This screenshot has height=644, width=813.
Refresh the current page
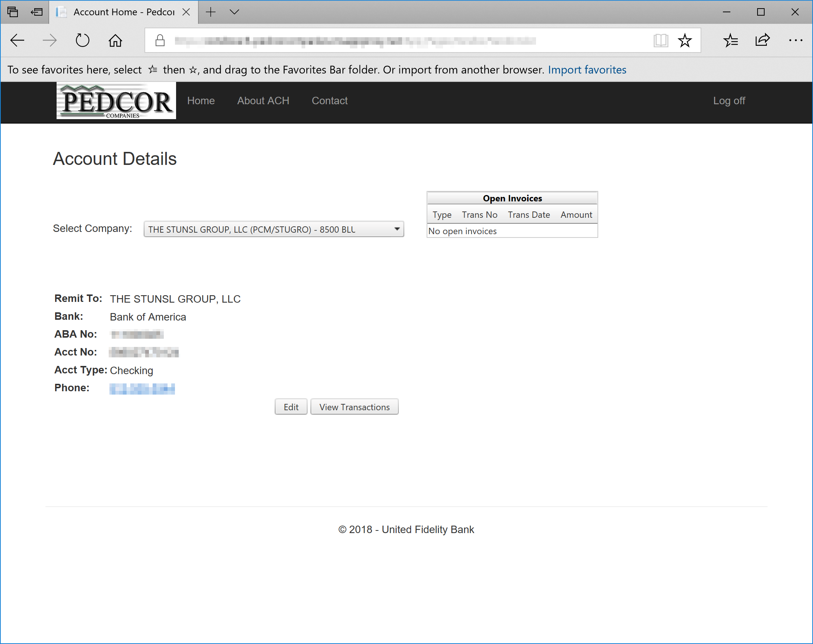pos(82,40)
